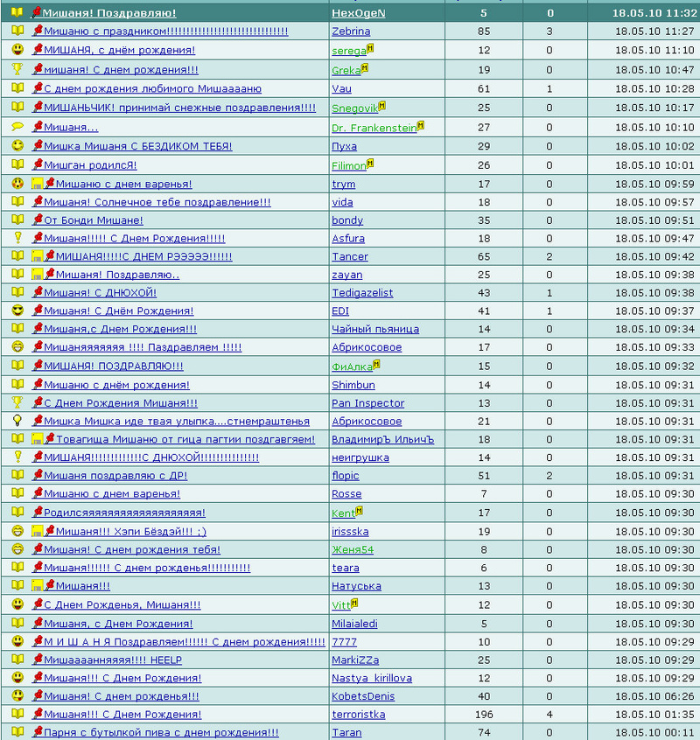Screen dimensions: 700x740
Task: Click smiley icon beside 'Мишаня!!! С Днем Рождения!' by Nastya_kirillova
Action: (17, 678)
